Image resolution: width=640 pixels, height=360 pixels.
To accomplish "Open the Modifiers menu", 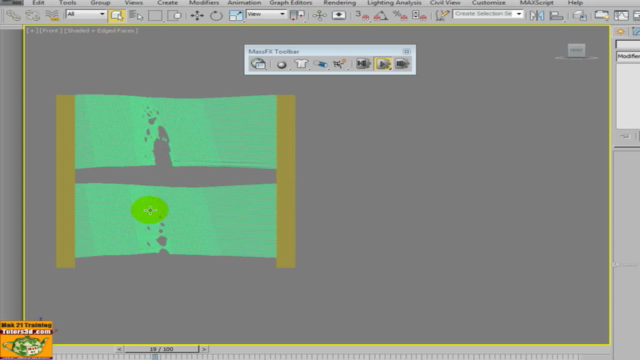I will pos(204,2).
